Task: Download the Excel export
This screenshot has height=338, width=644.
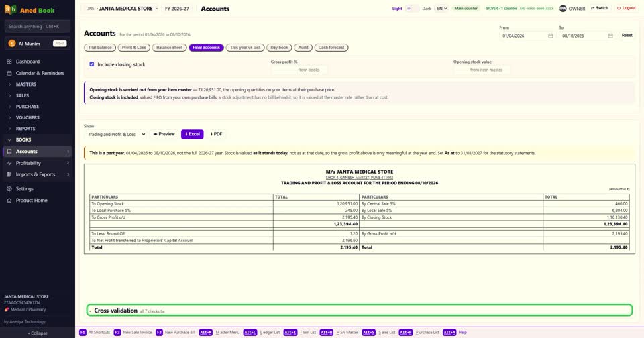Action: pyautogui.click(x=193, y=134)
